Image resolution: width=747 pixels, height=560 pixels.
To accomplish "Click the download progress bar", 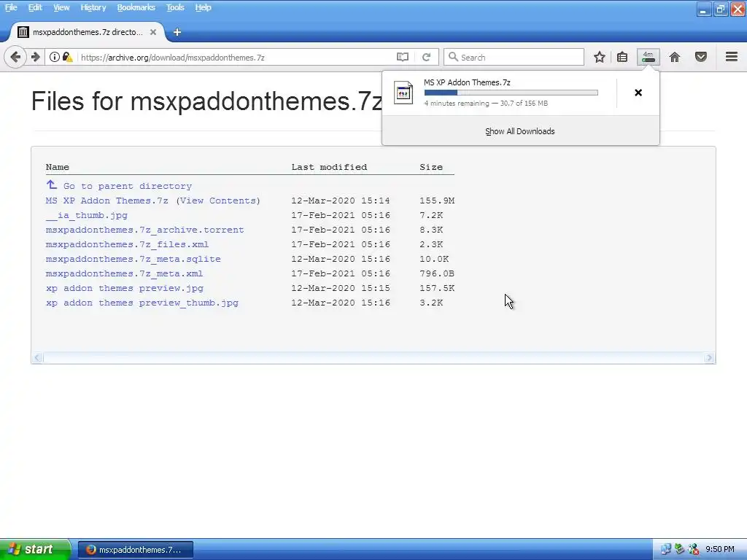I will pyautogui.click(x=511, y=93).
